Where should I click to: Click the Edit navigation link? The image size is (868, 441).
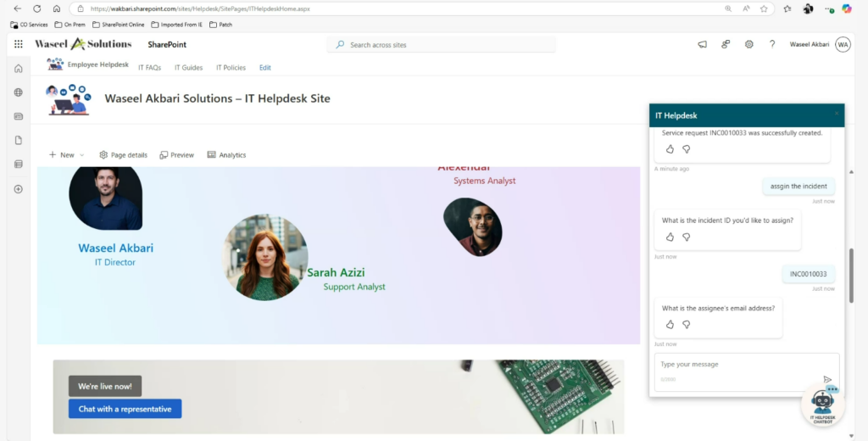pyautogui.click(x=265, y=68)
